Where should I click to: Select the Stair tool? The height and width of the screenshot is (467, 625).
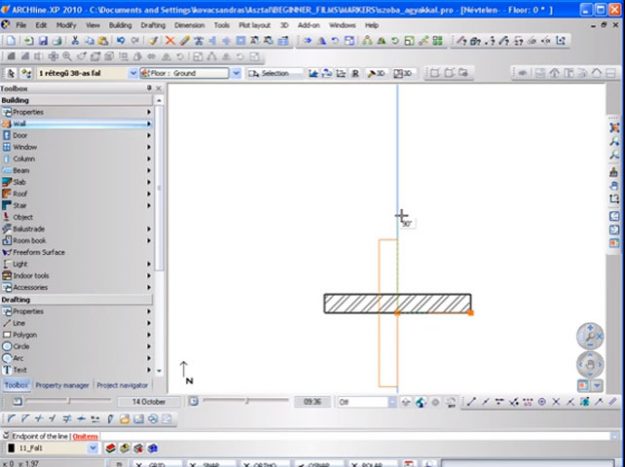(x=21, y=205)
